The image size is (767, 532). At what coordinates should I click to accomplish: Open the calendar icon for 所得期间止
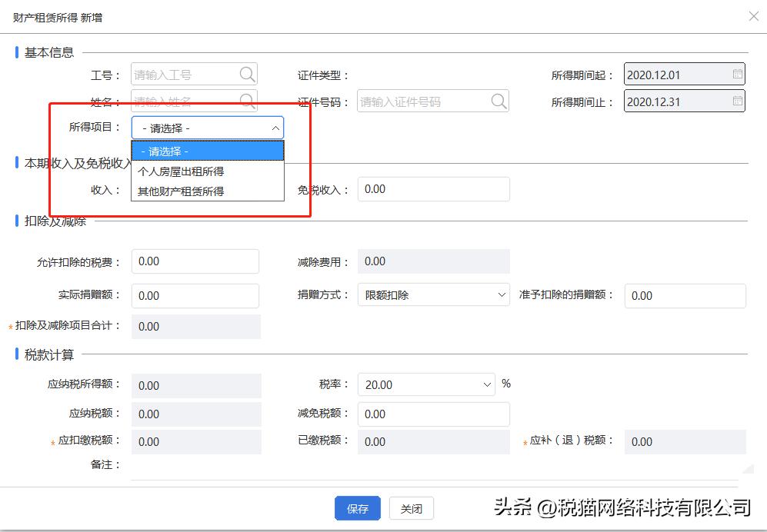(737, 101)
